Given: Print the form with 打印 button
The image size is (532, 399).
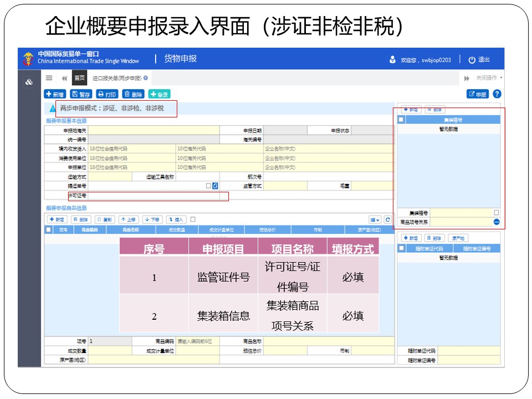Looking at the screenshot, I should (107, 94).
